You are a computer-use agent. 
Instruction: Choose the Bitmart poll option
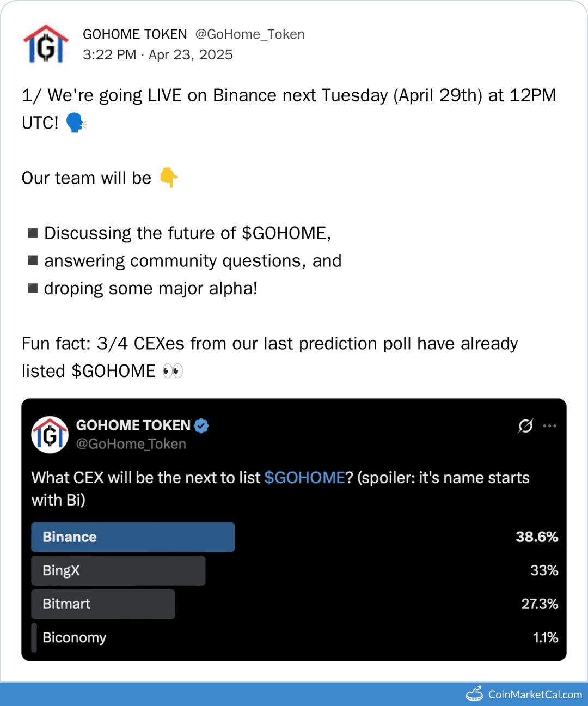(x=102, y=604)
